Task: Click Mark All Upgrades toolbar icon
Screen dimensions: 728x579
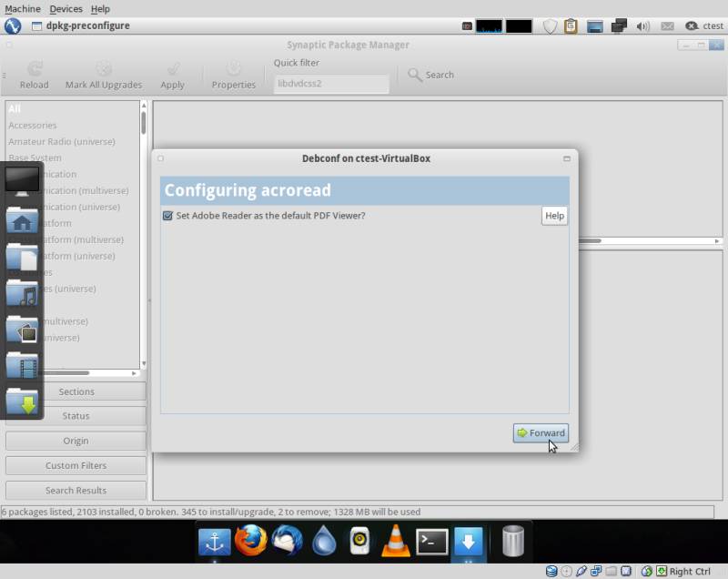Action: tap(104, 75)
